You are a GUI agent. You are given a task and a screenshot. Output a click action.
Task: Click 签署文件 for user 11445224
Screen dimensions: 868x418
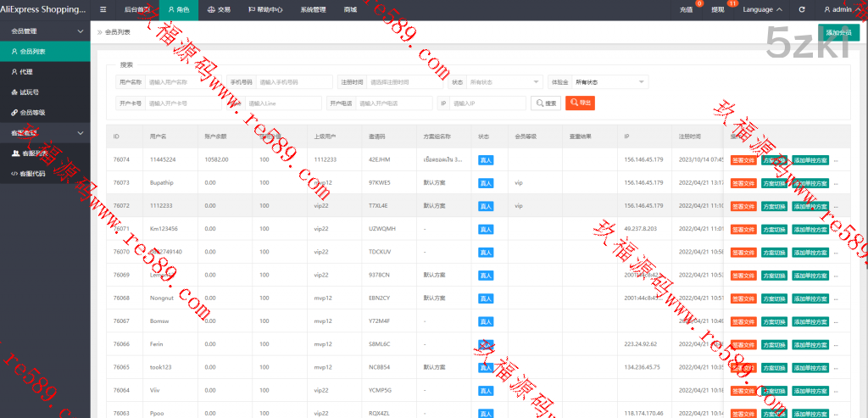(x=743, y=159)
